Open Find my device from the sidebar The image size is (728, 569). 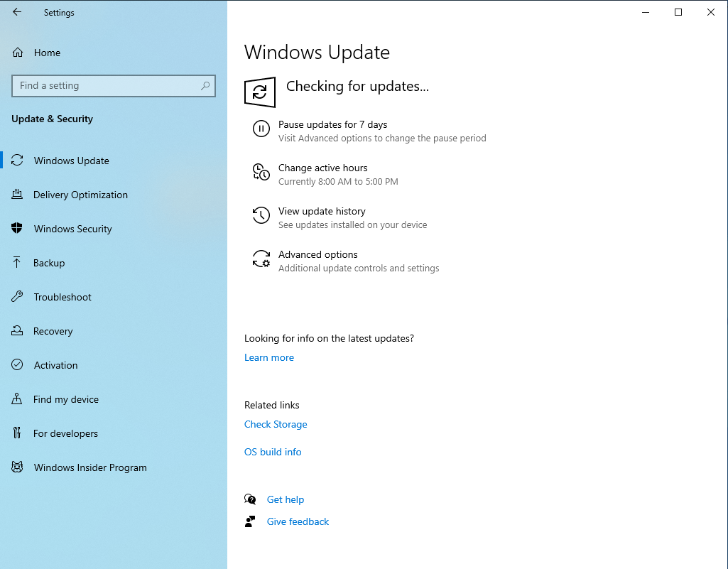tap(17, 399)
